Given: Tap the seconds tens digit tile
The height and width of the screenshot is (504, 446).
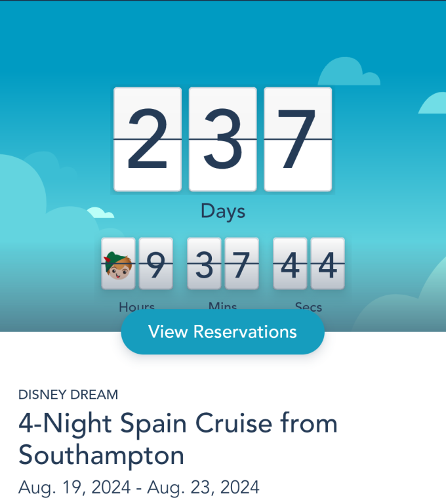Looking at the screenshot, I should [x=290, y=264].
